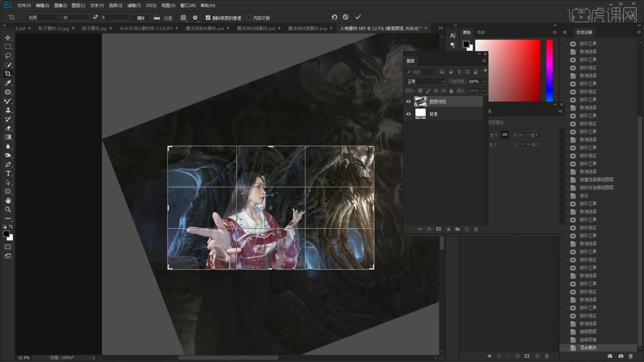644x362 pixels.
Task: Select the Lasso tool
Action: (8, 56)
